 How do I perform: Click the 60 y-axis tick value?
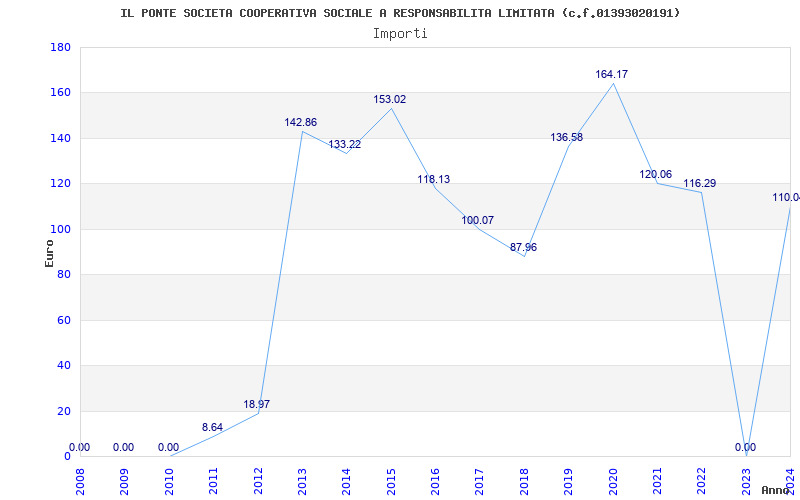point(64,320)
